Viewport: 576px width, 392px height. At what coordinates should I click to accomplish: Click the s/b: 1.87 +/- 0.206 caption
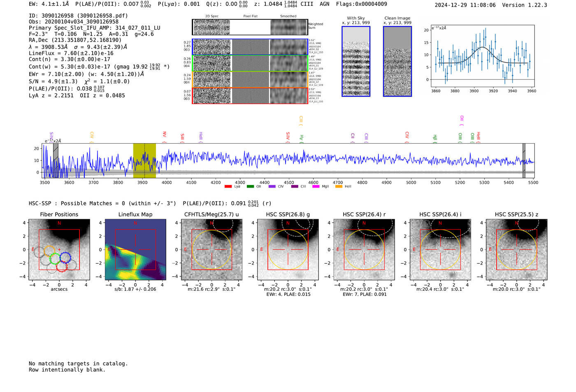pos(135,289)
